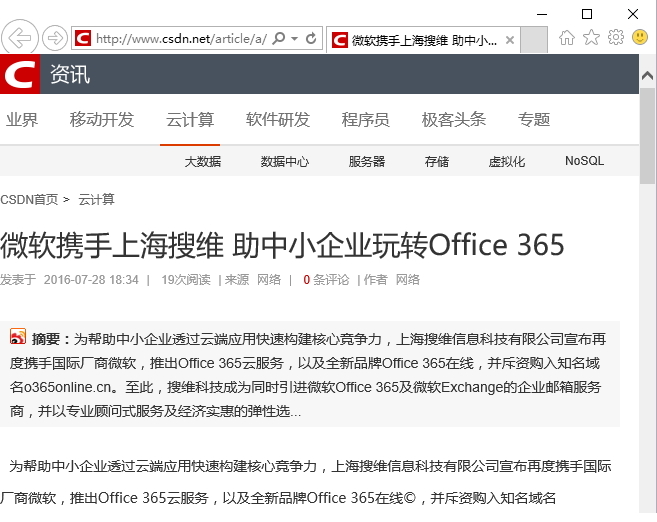This screenshot has width=657, height=522.
Task: Open the 数据中心 subcategory
Action: tap(285, 161)
